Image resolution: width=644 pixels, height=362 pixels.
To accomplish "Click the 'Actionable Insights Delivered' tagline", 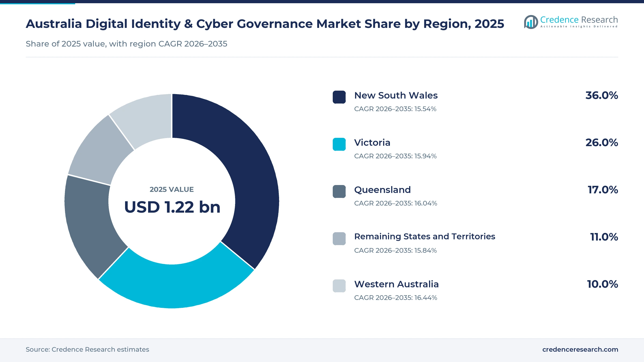I will (579, 27).
